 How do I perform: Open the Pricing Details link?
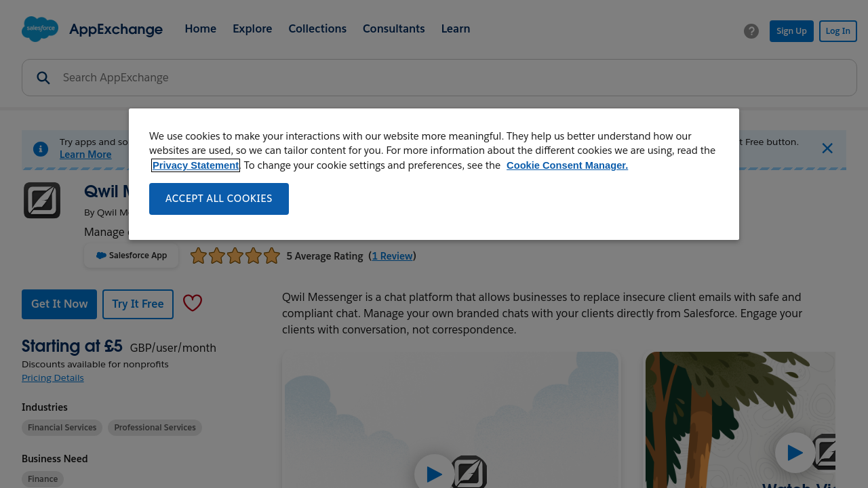pos(53,378)
